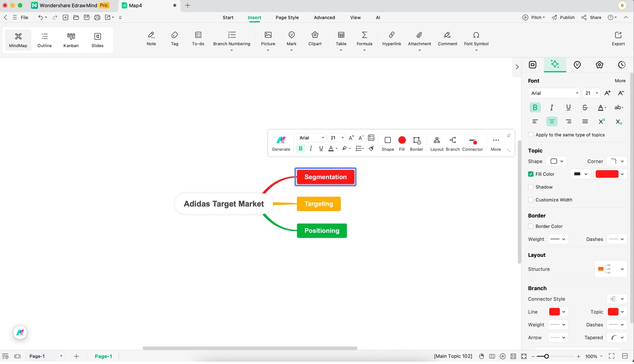The height and width of the screenshot is (364, 634).
Task: Insert a Note from the ribbon
Action: tap(151, 39)
